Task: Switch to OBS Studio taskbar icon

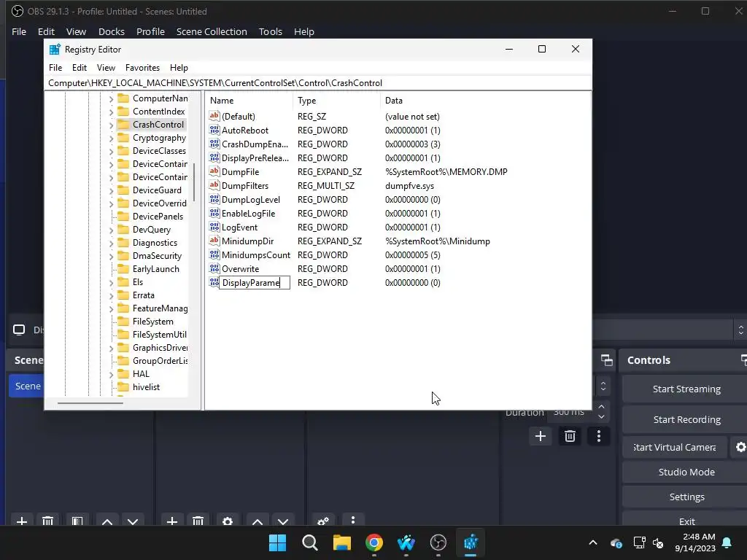Action: tap(438, 542)
